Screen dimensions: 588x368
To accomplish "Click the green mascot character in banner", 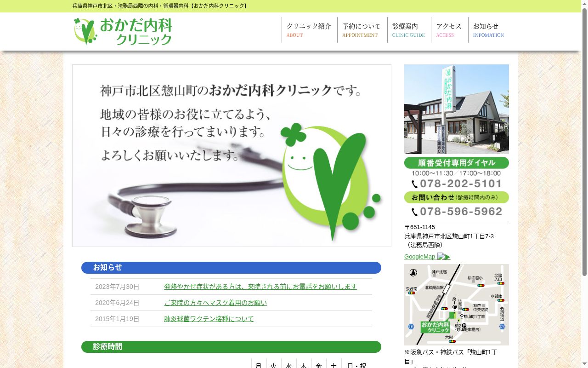I will tap(332, 181).
